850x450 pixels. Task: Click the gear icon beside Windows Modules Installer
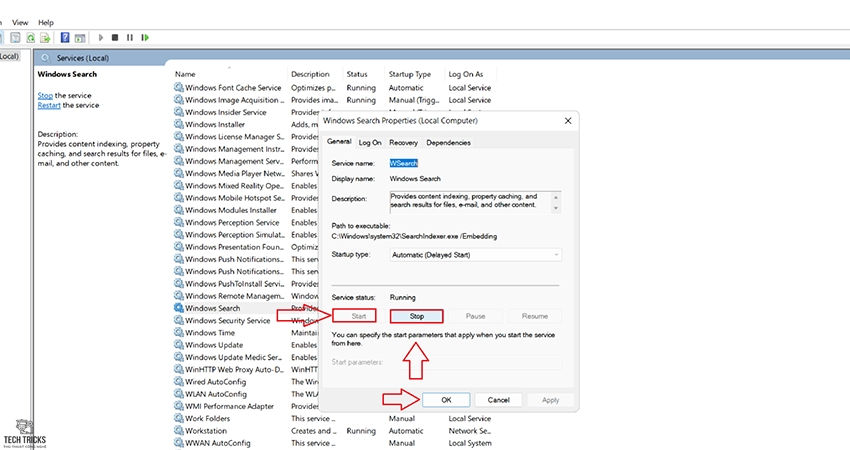pos(179,210)
